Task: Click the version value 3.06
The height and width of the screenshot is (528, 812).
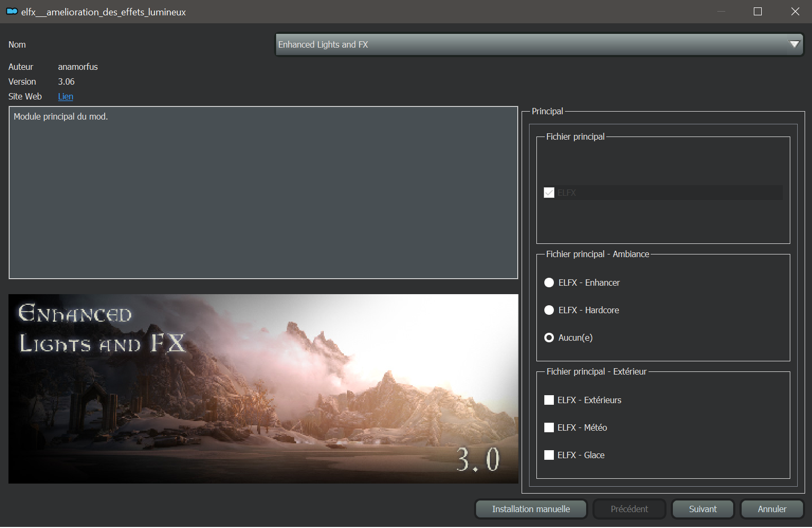Action: click(x=66, y=81)
